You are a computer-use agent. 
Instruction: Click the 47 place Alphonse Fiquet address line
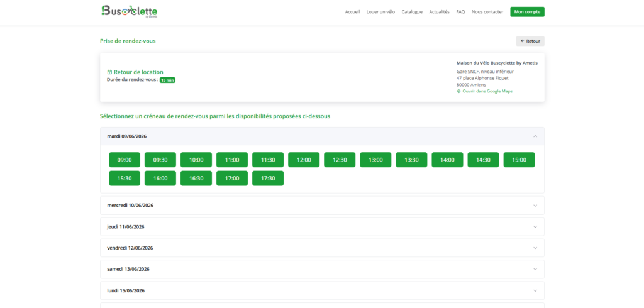[482, 78]
